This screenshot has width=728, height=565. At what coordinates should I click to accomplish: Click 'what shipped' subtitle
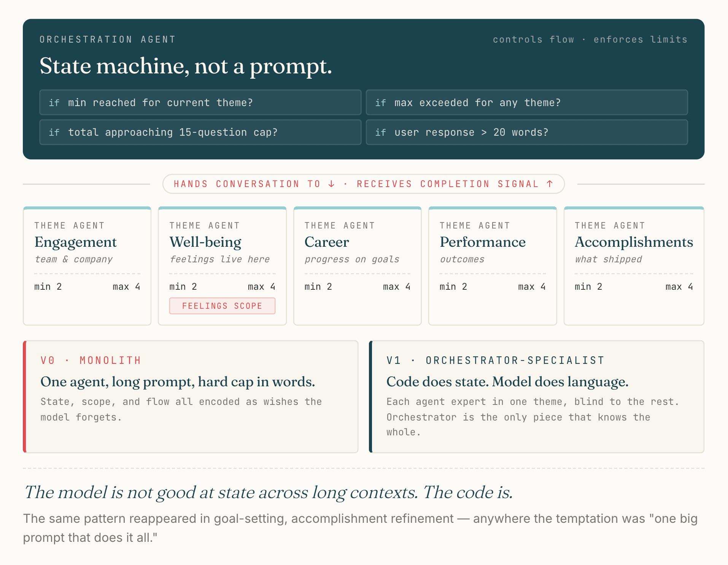pyautogui.click(x=608, y=259)
